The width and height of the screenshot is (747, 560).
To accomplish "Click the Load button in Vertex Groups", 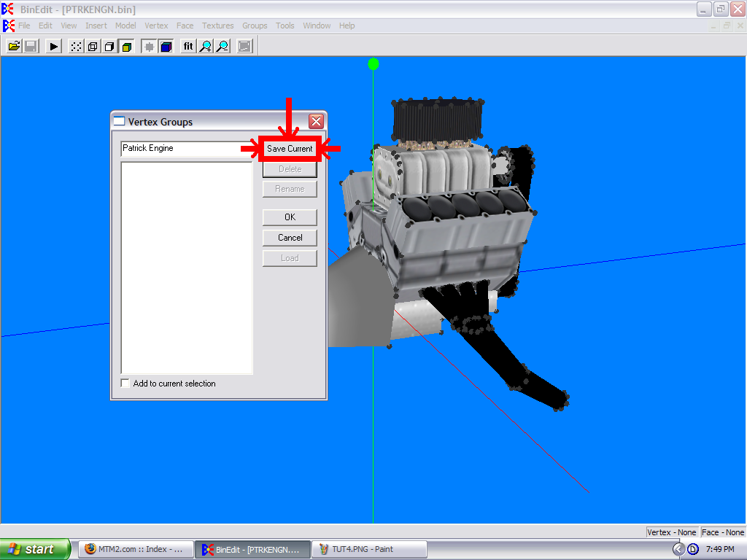I will click(x=290, y=258).
